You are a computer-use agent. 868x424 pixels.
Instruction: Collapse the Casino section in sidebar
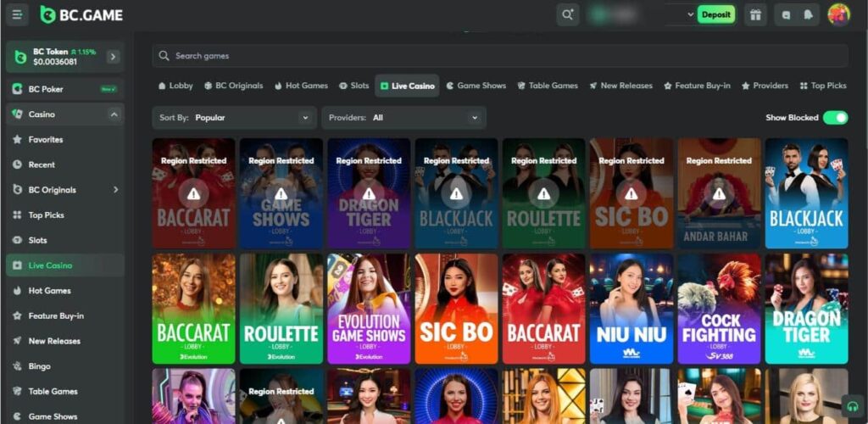114,114
